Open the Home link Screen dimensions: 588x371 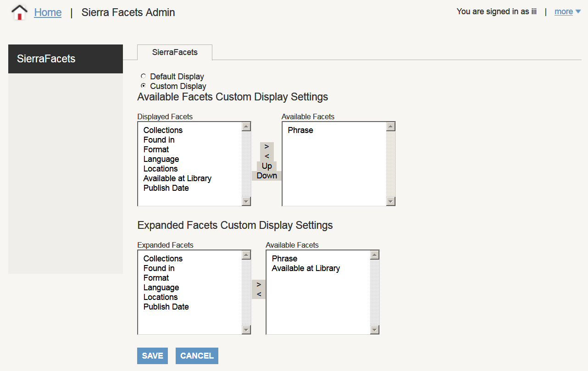[48, 12]
